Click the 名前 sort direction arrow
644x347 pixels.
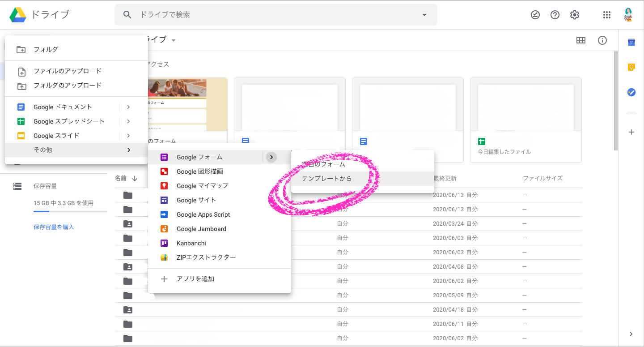tap(135, 178)
